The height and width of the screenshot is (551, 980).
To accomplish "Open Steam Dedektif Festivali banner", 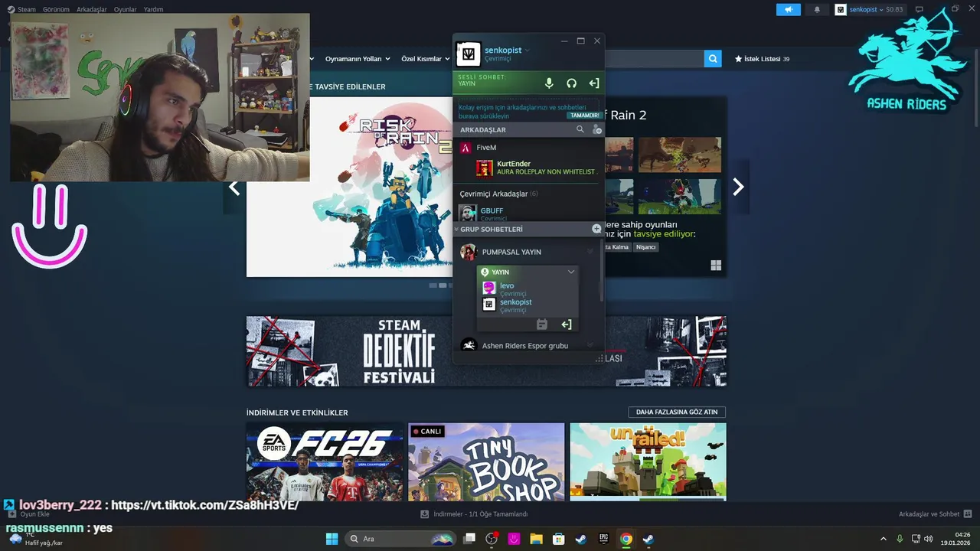I will pos(486,351).
